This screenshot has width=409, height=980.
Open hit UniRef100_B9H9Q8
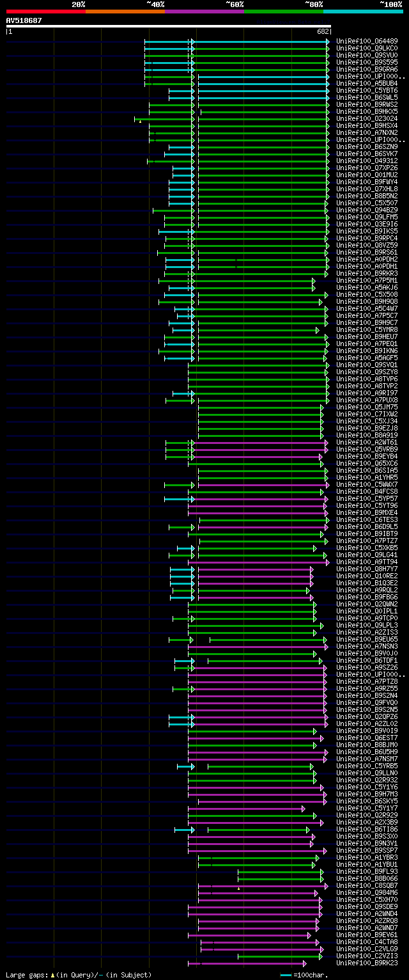click(367, 301)
